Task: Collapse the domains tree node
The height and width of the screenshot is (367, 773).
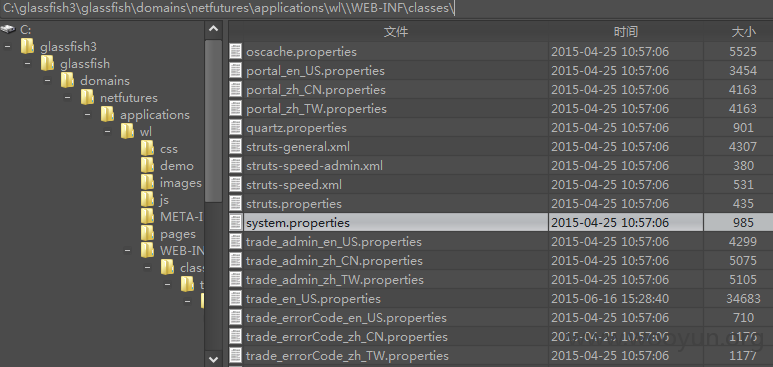Action: (47, 80)
